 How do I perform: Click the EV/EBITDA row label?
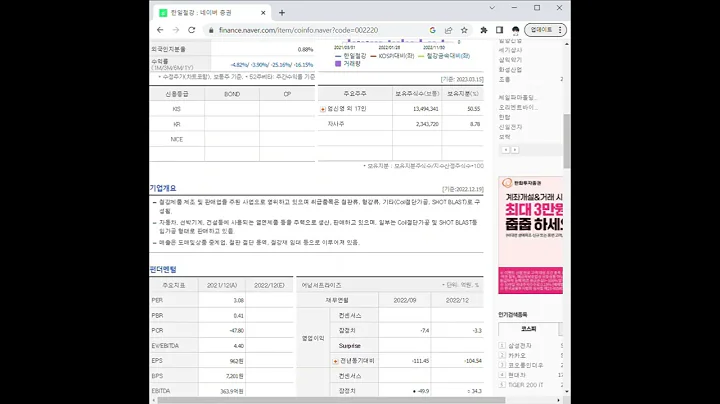(165, 346)
